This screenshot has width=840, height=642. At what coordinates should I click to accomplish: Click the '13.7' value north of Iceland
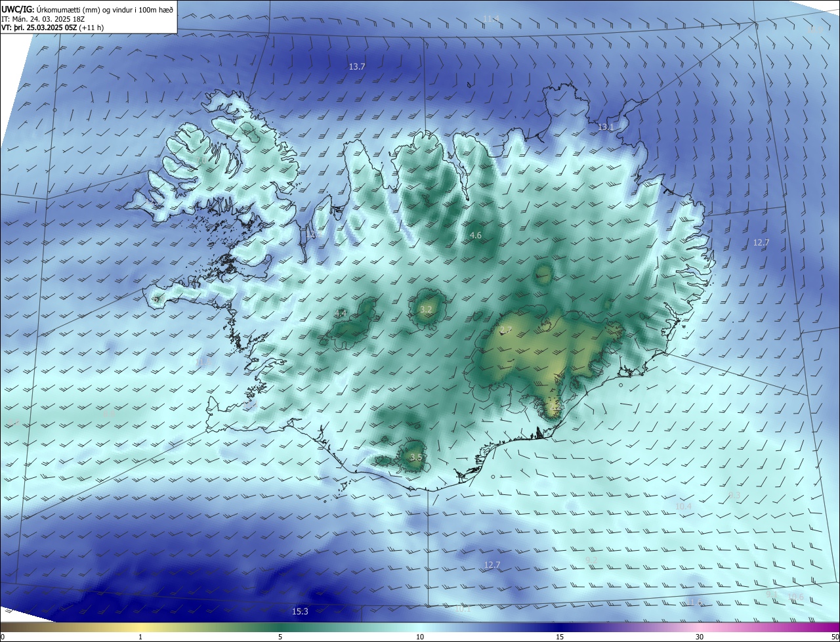pyautogui.click(x=357, y=67)
